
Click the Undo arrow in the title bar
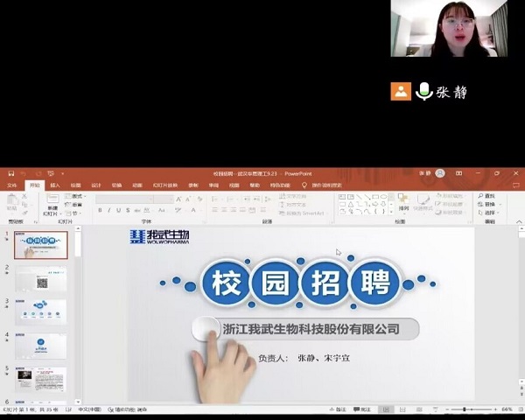point(23,173)
